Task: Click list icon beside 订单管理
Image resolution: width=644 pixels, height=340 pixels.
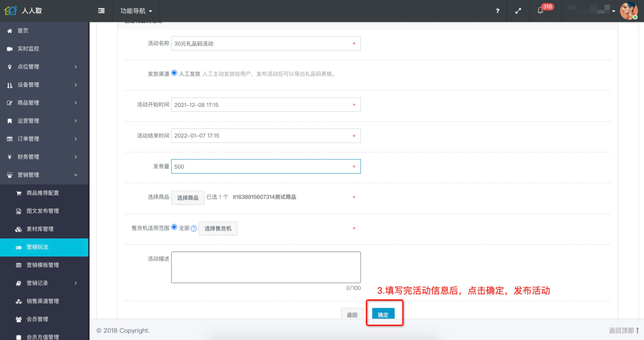Action: pos(10,139)
